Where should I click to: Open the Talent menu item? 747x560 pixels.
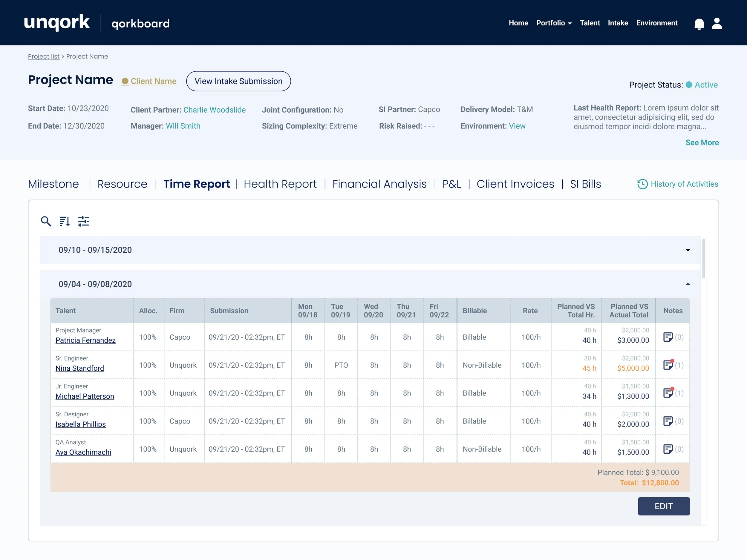590,23
